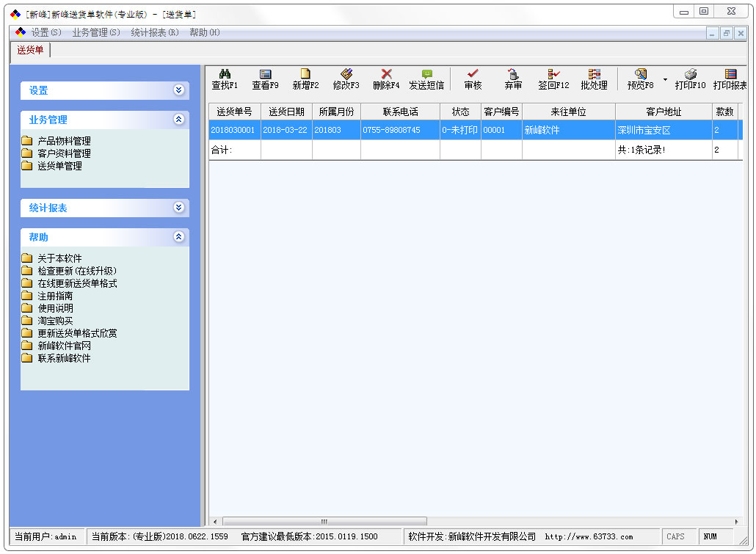Viewport: 756px width, 554px height.
Task: Click the http://www.63733.com status bar link
Action: tap(589, 536)
